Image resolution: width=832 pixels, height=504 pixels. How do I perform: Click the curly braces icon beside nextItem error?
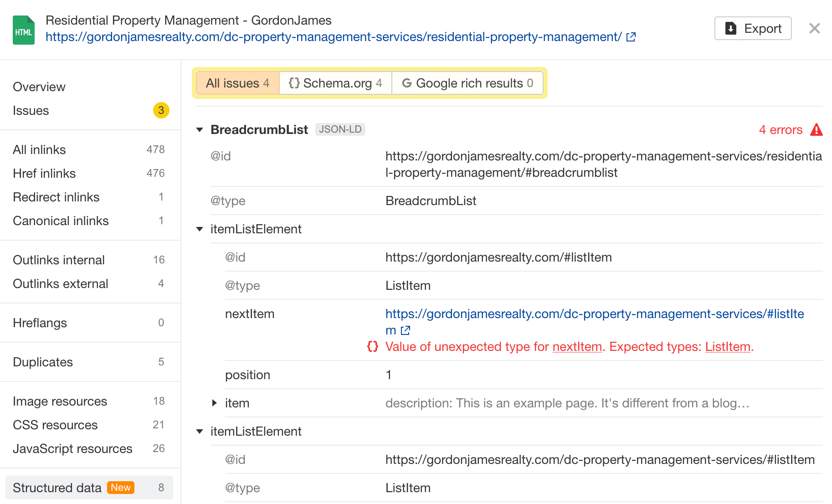coord(372,346)
